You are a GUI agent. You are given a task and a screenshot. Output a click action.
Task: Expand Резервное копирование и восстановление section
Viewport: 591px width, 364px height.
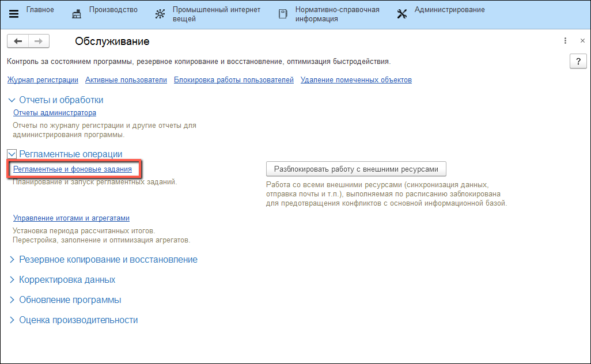[12, 260]
